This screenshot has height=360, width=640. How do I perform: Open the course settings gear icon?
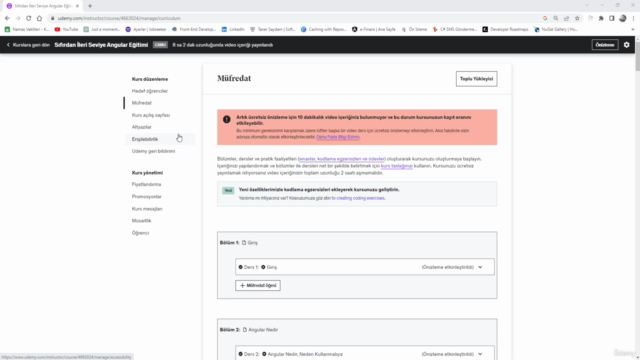(627, 45)
